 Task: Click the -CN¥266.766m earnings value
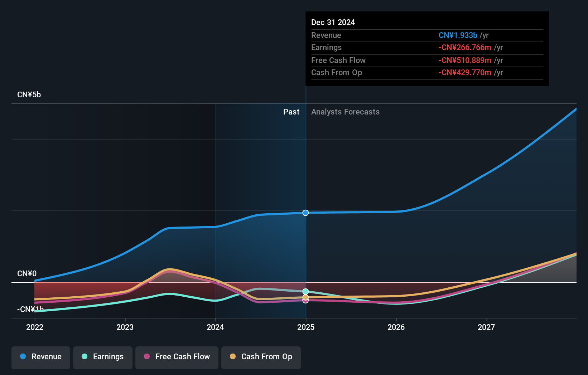point(465,48)
